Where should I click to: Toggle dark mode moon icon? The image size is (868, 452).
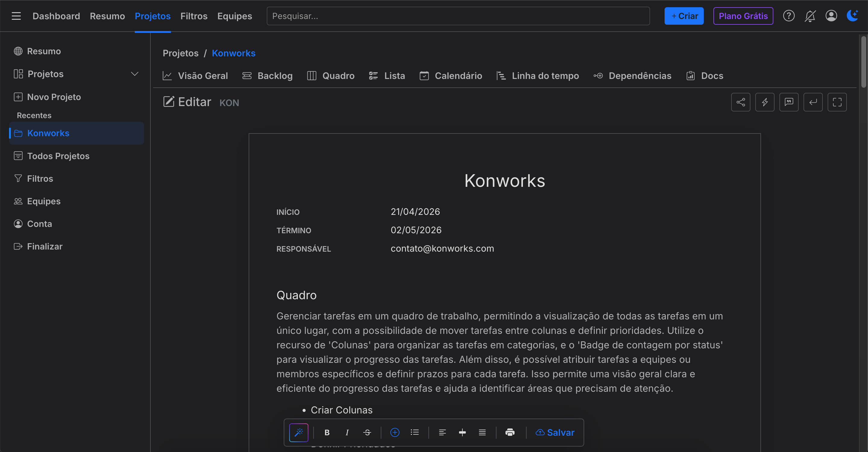pyautogui.click(x=853, y=15)
